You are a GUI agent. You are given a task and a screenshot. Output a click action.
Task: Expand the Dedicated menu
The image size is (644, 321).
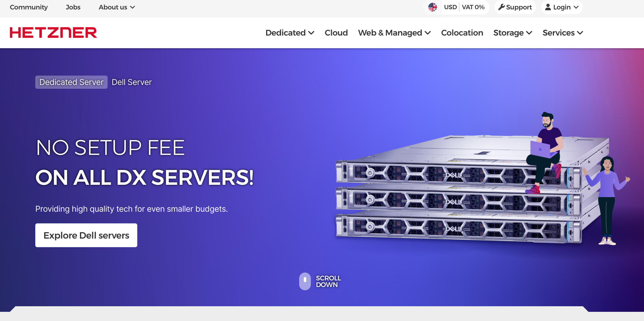pyautogui.click(x=290, y=33)
